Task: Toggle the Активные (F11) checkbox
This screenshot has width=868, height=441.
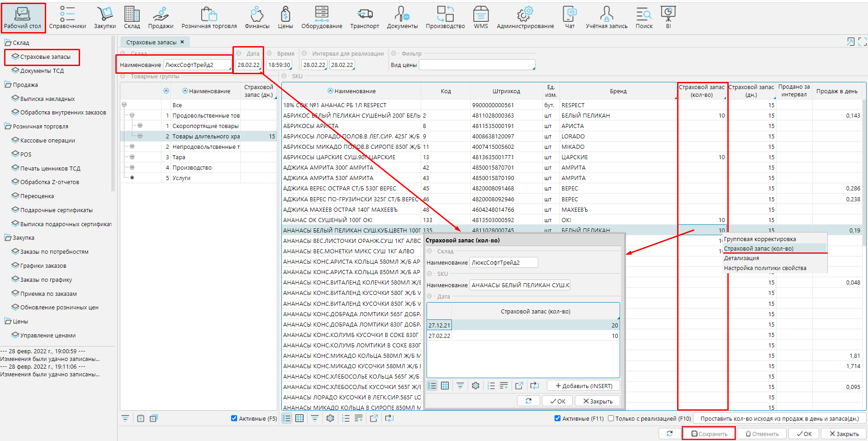Action: pos(557,418)
